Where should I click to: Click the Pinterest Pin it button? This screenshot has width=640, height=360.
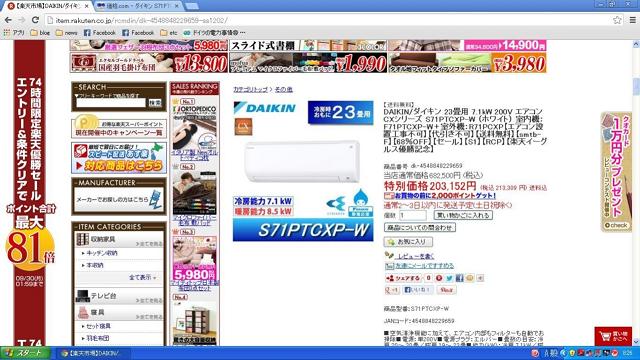pos(447,290)
